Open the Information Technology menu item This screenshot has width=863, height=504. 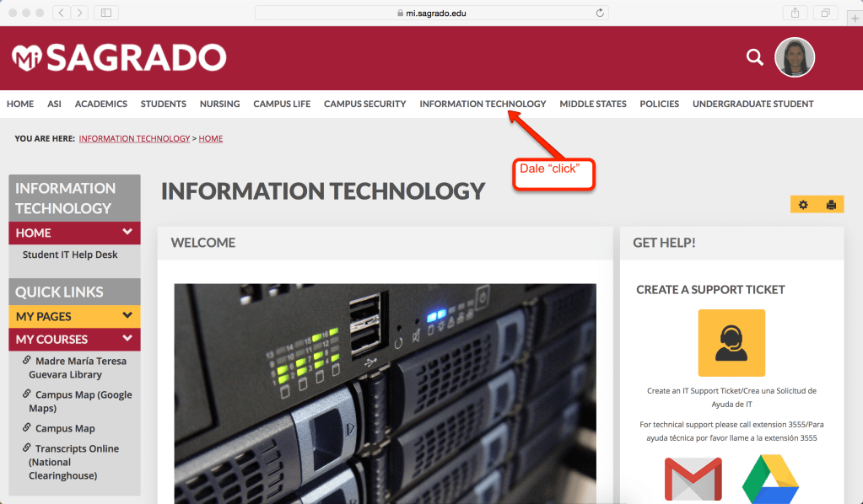click(x=483, y=104)
